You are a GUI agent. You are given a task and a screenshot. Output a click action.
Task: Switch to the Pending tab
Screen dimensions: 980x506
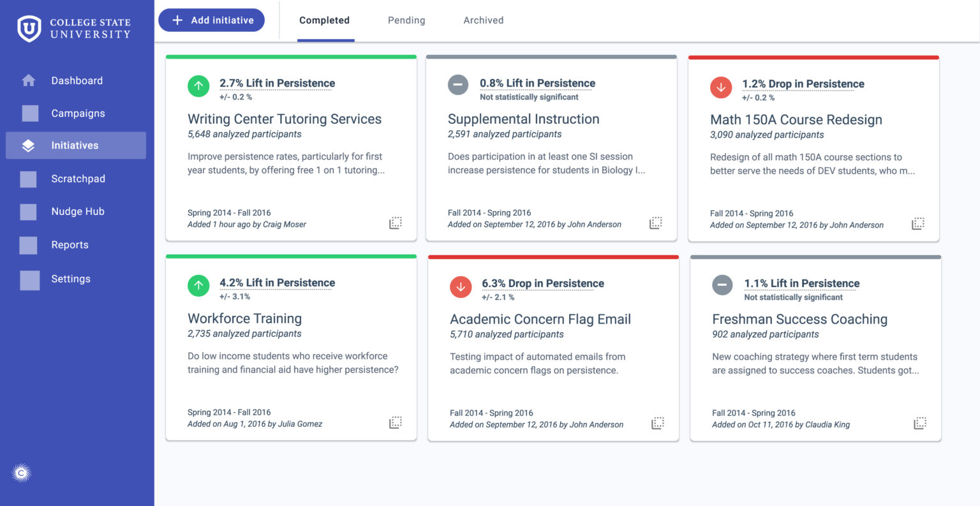[x=406, y=20]
